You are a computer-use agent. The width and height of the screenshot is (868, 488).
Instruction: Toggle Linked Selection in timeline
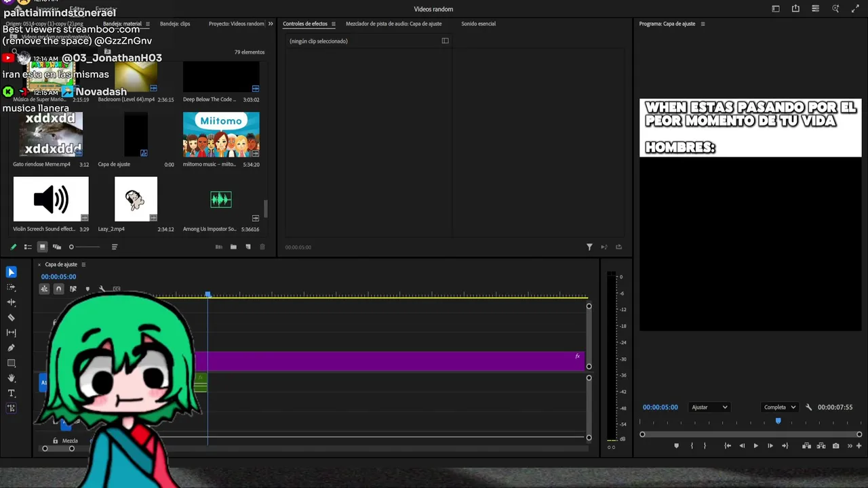(73, 289)
